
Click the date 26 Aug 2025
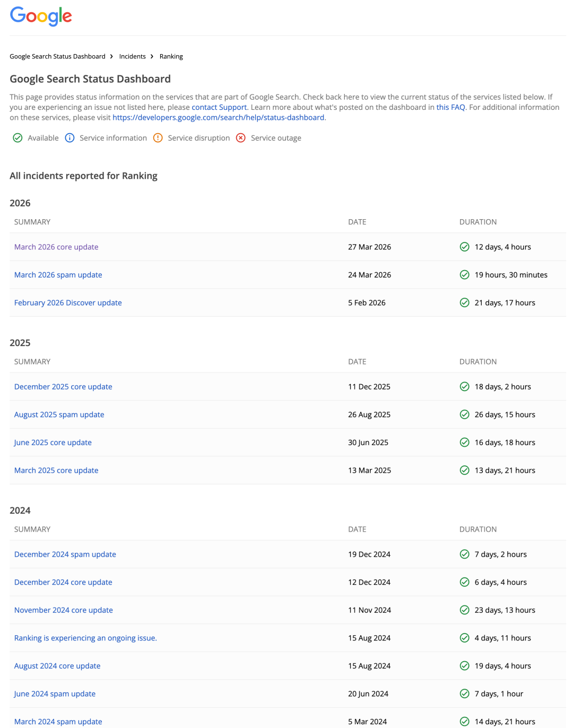click(x=369, y=414)
